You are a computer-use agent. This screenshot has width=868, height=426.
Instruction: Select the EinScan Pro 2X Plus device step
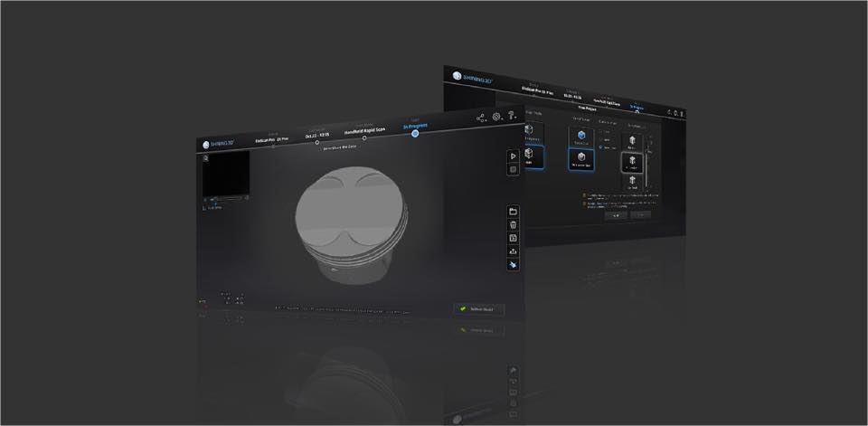coord(272,140)
